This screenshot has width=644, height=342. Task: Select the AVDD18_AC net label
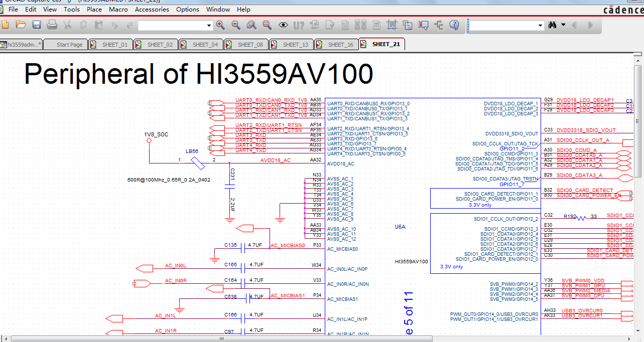[x=275, y=160]
